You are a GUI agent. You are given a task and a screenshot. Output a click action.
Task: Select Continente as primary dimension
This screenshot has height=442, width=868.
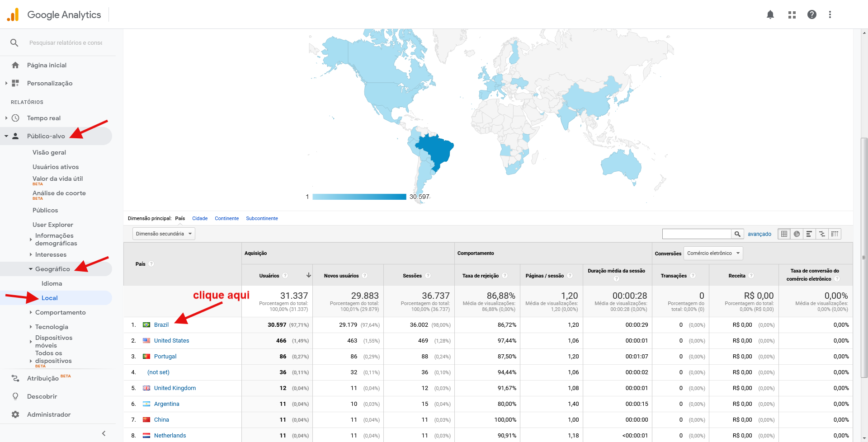(226, 218)
